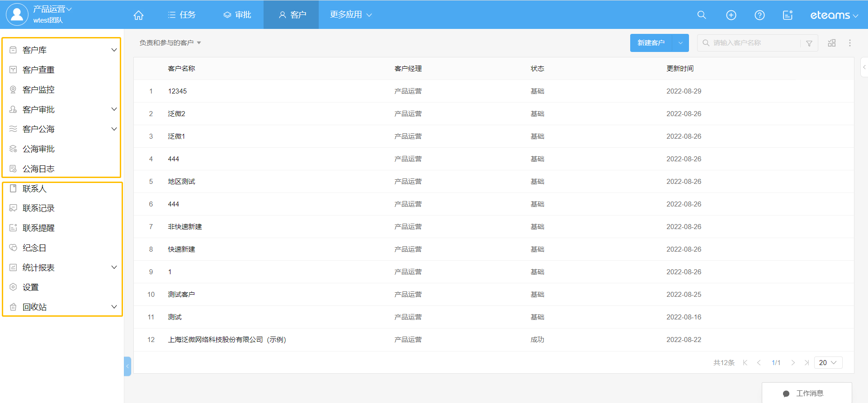Click the plus circle quick-create icon
This screenshot has height=403, width=868.
point(731,15)
